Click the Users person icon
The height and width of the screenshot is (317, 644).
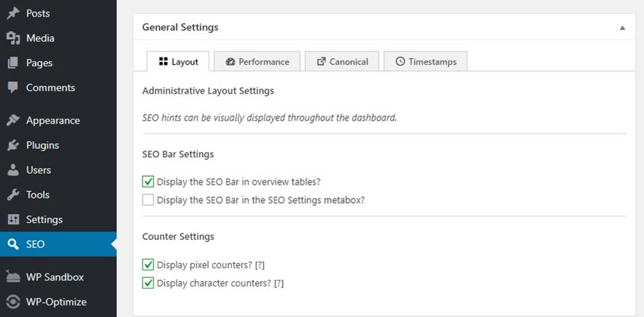pyautogui.click(x=13, y=170)
